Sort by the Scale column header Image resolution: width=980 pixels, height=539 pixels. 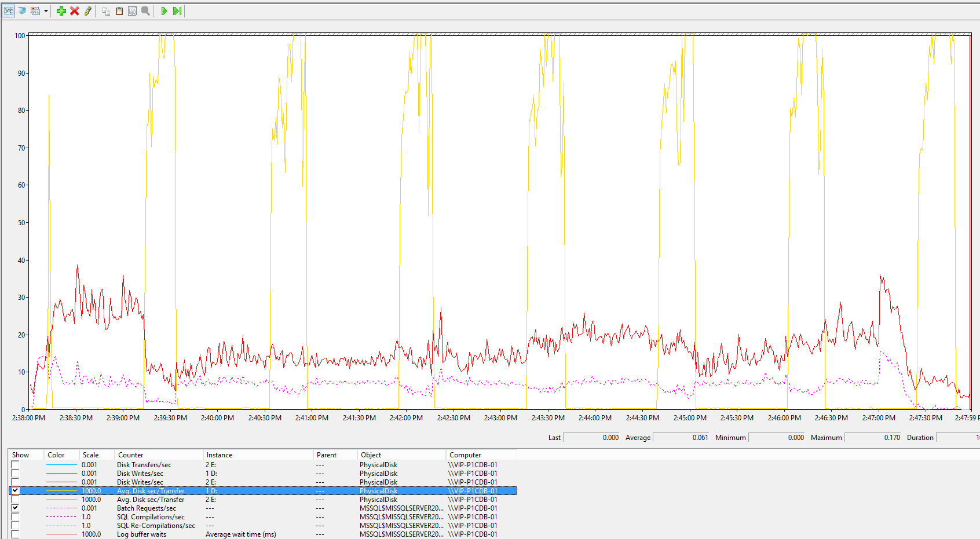(x=97, y=455)
